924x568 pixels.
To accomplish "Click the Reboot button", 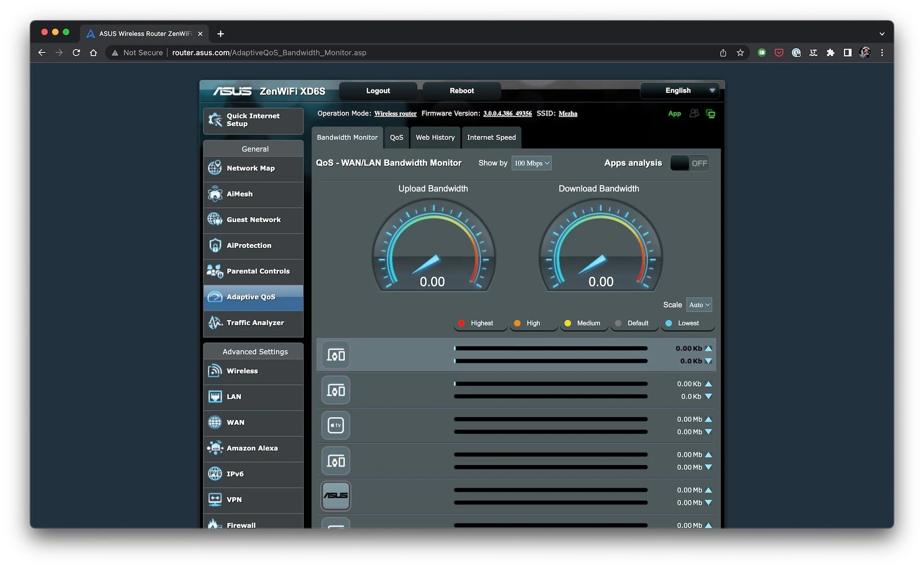I will [462, 90].
